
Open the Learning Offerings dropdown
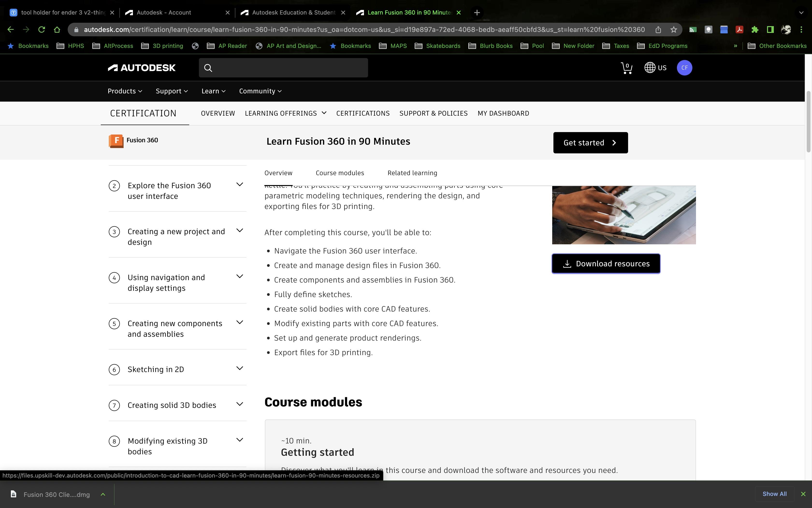pos(286,113)
